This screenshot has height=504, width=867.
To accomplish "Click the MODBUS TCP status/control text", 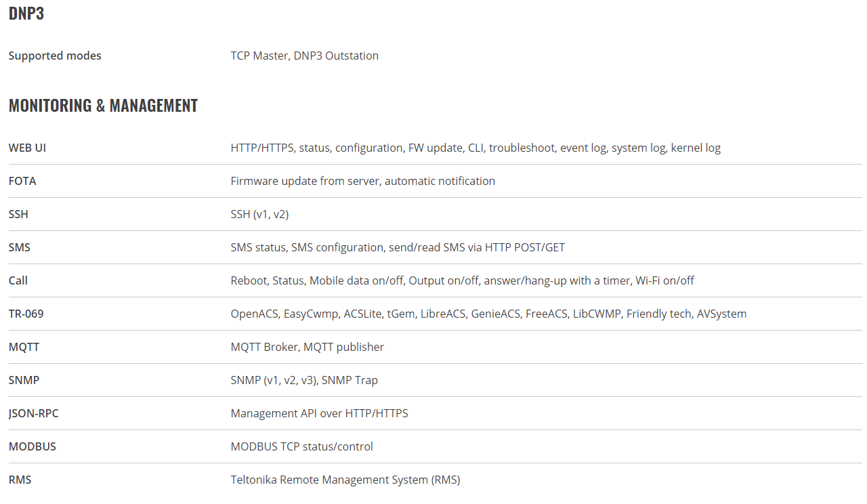I will pyautogui.click(x=301, y=446).
